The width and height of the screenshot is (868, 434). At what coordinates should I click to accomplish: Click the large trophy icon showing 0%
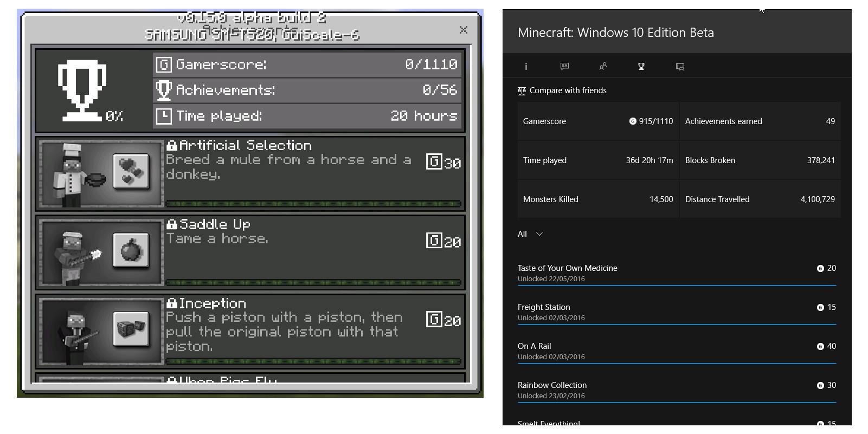coord(82,90)
